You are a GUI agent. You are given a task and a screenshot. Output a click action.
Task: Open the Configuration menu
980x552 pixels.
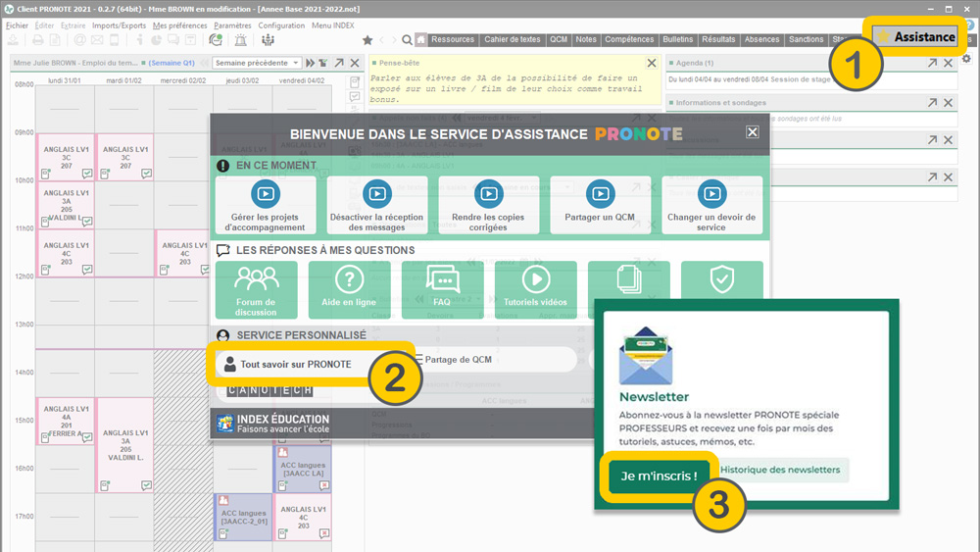click(x=281, y=25)
